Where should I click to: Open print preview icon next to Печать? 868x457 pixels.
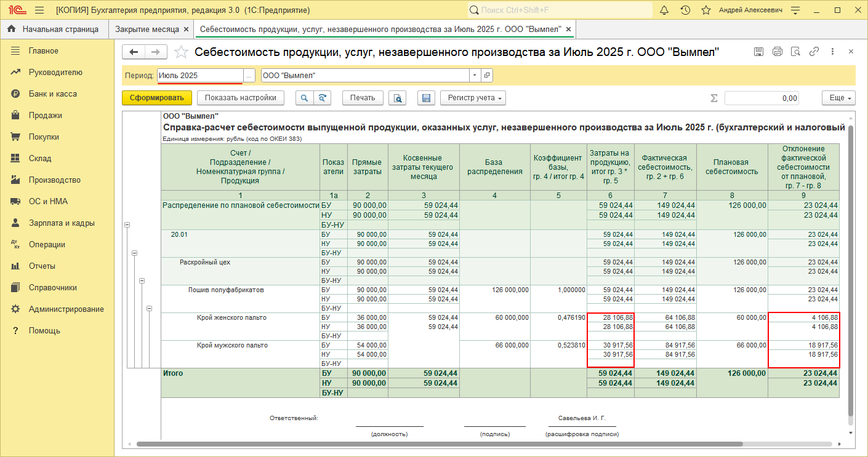(397, 98)
